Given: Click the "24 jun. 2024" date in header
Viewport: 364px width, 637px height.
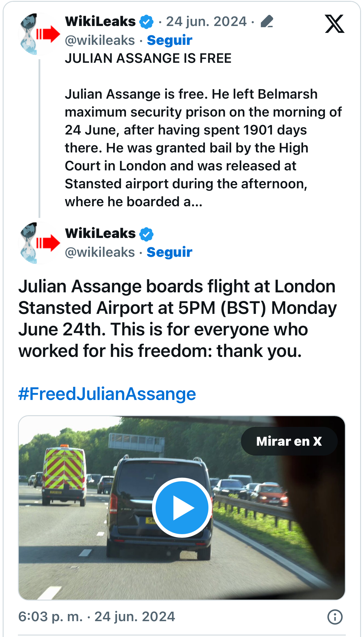Looking at the screenshot, I should pyautogui.click(x=206, y=22).
